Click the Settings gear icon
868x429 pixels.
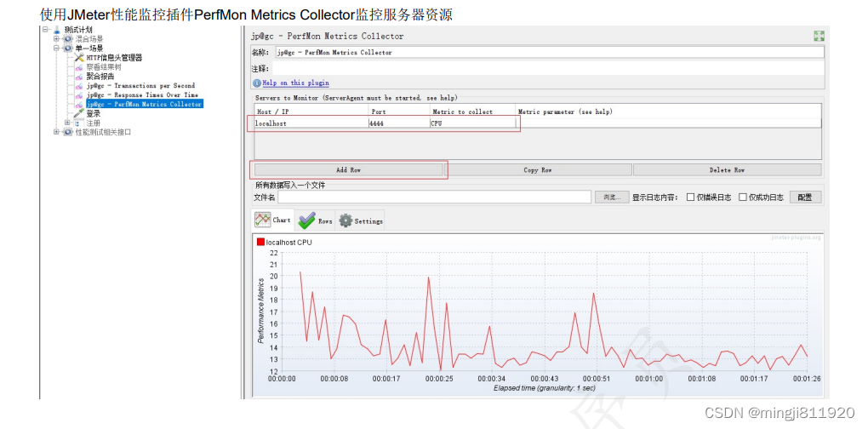pyautogui.click(x=345, y=220)
